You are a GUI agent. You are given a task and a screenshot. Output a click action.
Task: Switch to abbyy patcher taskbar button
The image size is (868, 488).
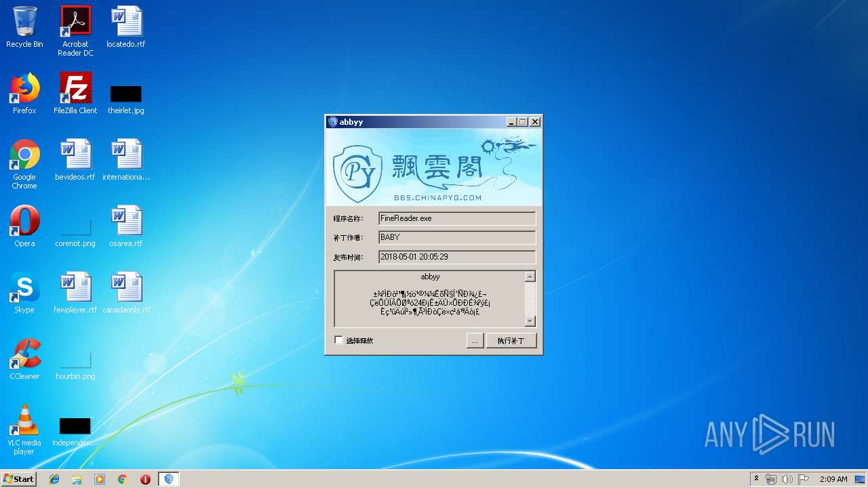[169, 479]
